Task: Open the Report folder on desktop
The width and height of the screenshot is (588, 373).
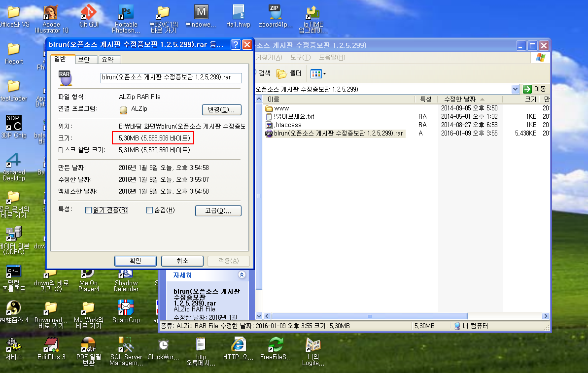Action: [x=14, y=53]
